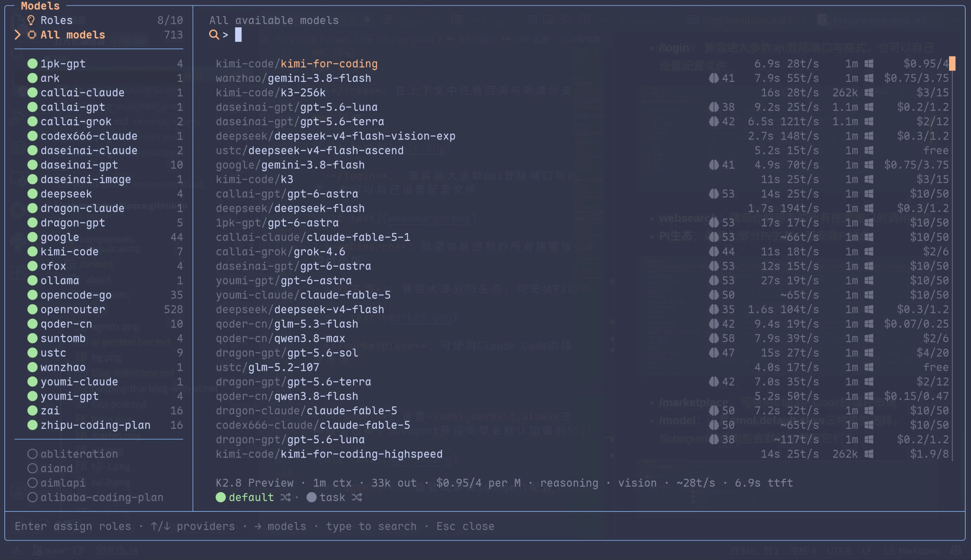The image size is (971, 560).
Task: Click the $0.07/0.25 price on glm-5.3-flash row
Action: 916,324
